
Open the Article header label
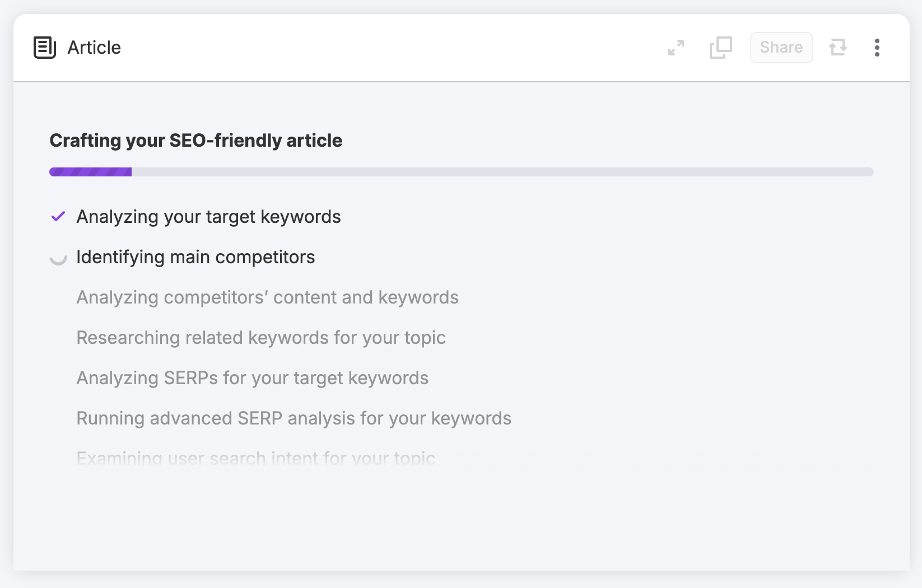pyautogui.click(x=94, y=48)
